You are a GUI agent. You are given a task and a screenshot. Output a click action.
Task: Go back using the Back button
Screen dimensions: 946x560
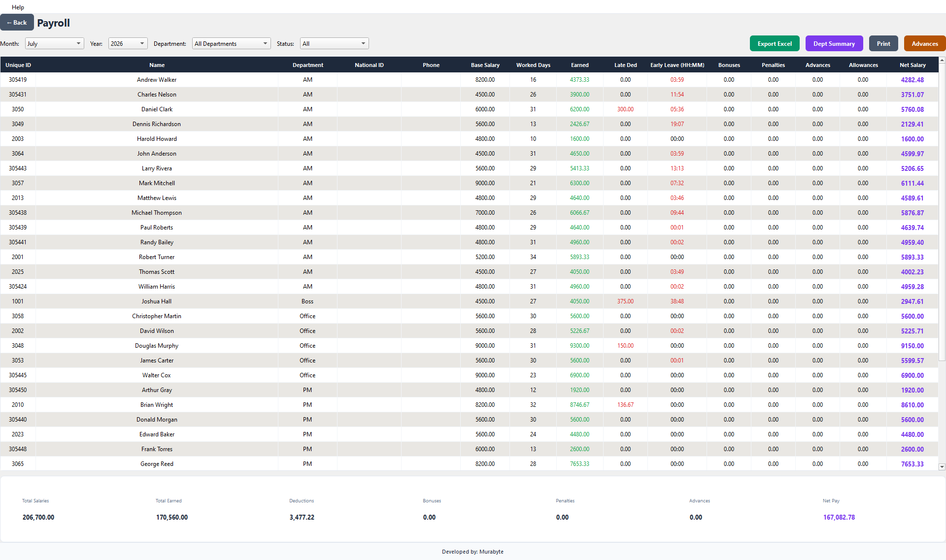pos(17,23)
